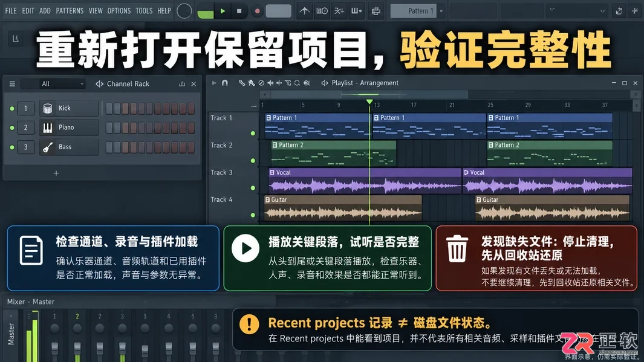Click the round master knob beside HELP

point(184,11)
